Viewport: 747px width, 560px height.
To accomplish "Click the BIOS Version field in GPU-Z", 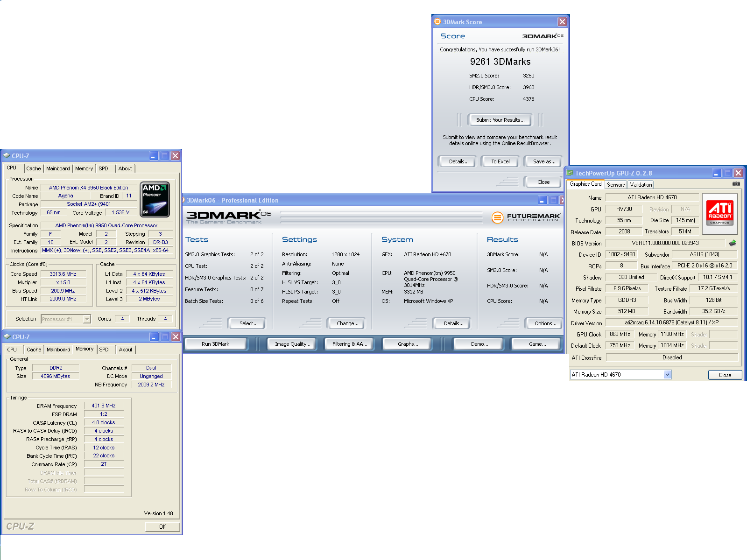I will tap(665, 243).
